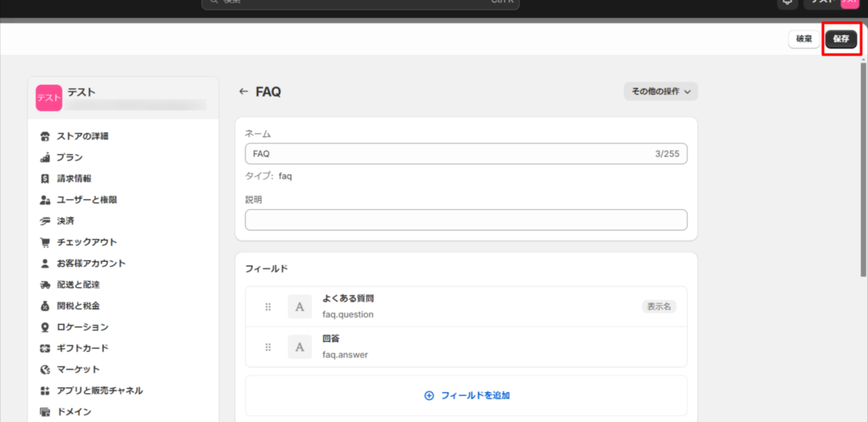Screen dimensions: 868x422
Task: Click the apps icon beside アプリと販売チャネル
Action: (46, 391)
